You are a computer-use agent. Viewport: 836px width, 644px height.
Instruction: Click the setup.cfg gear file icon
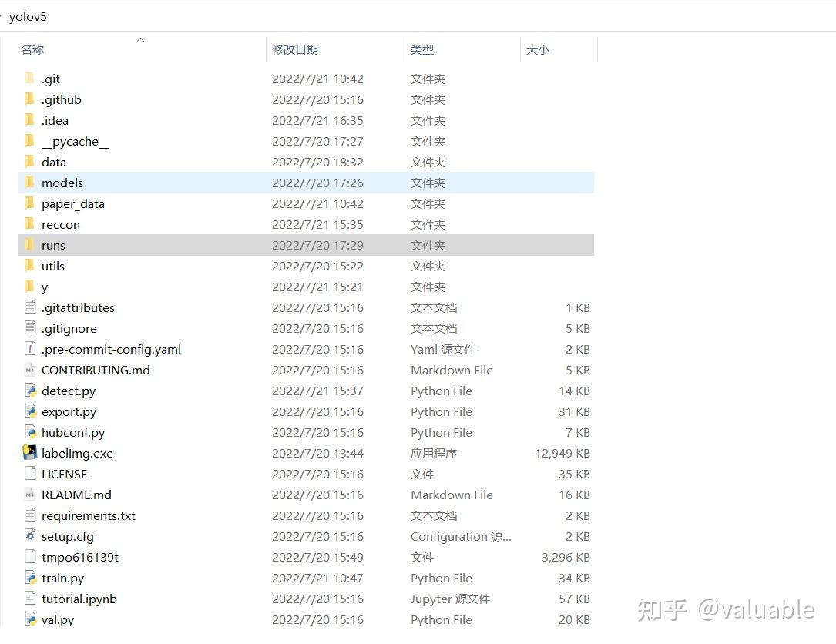coord(30,536)
